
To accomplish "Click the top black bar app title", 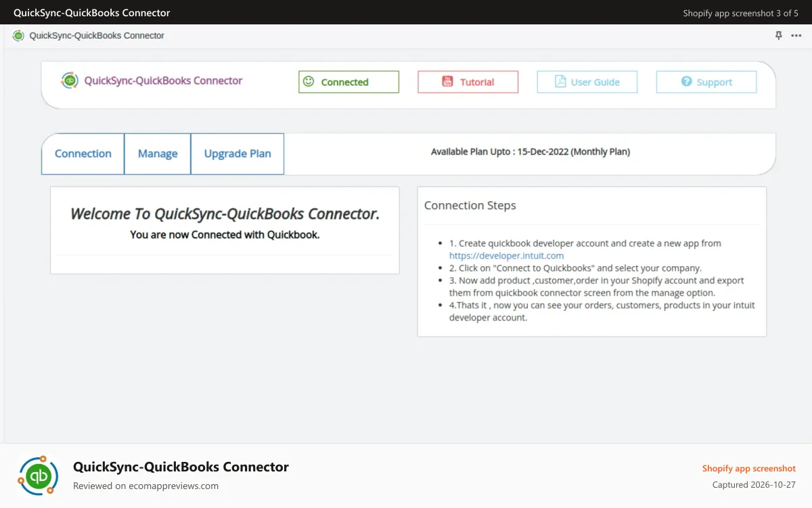I will click(x=92, y=13).
